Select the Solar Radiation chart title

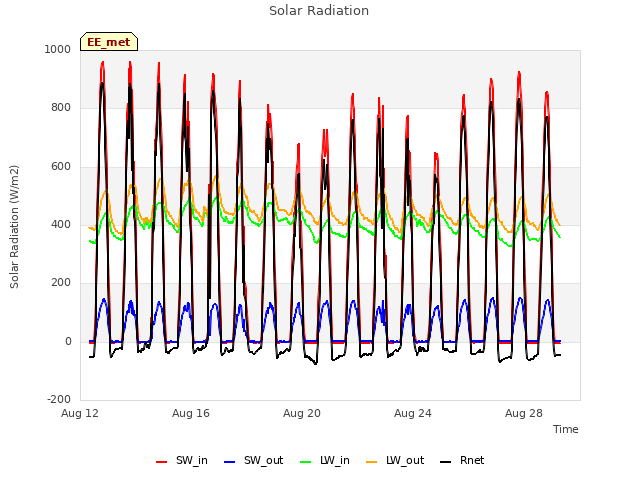tap(319, 11)
